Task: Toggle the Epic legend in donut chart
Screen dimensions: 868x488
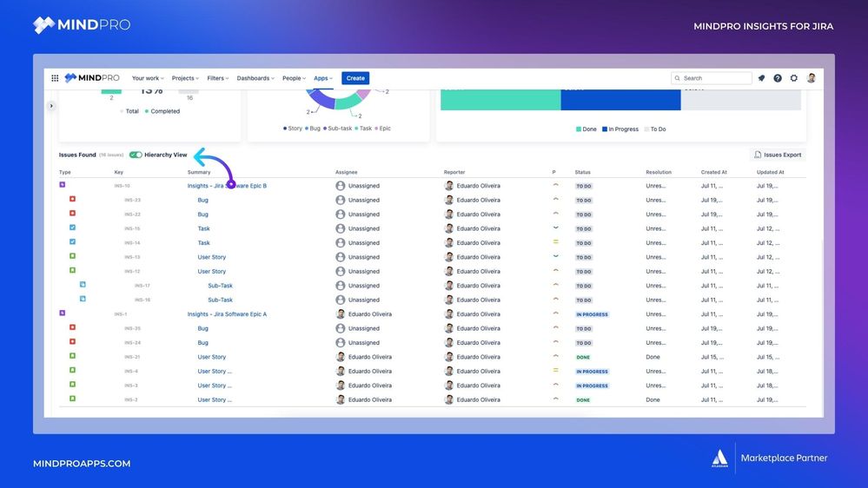Action: click(x=382, y=129)
